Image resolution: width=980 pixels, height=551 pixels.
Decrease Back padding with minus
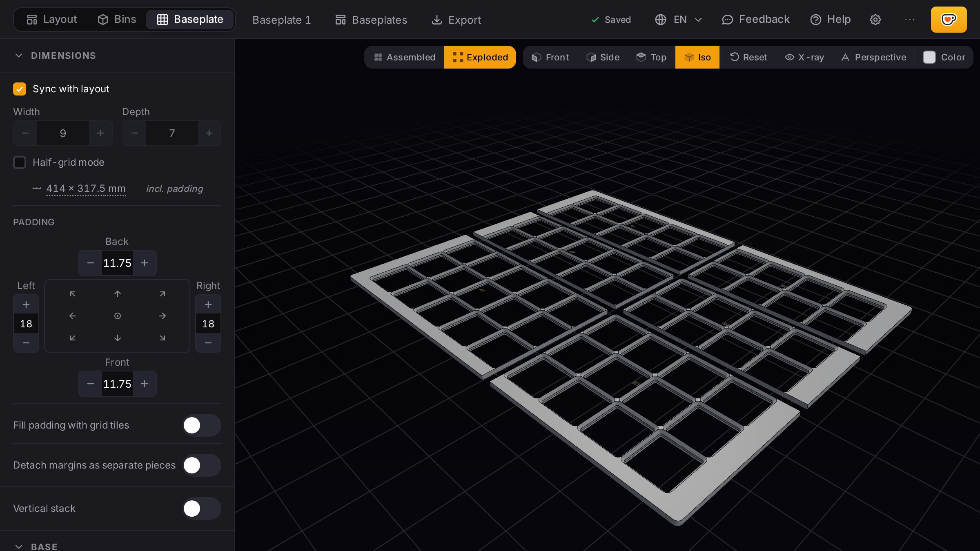point(91,263)
